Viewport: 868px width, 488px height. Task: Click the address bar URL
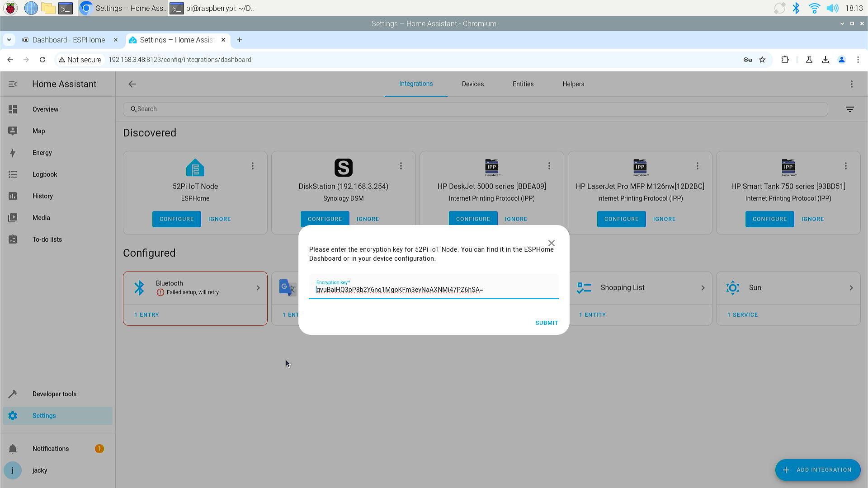[179, 60]
